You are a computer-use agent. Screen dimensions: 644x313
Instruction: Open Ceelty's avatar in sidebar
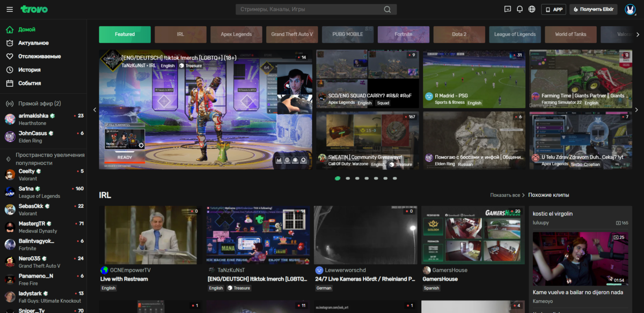10,175
